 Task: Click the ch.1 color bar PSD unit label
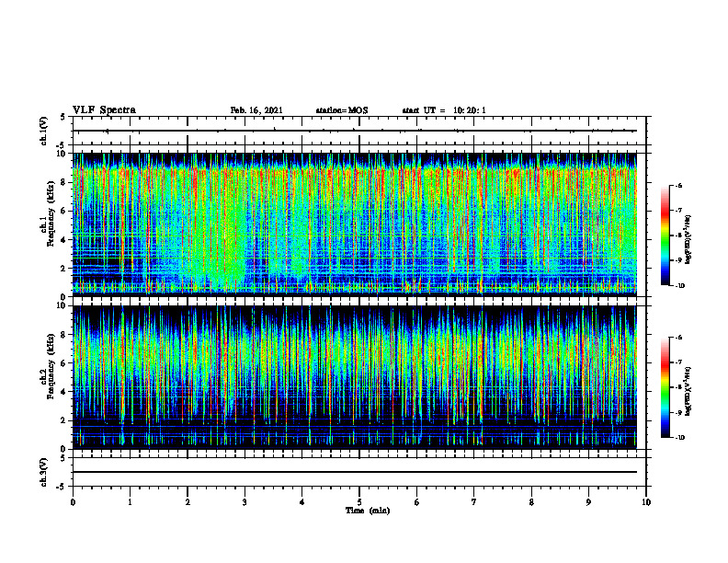(688, 239)
